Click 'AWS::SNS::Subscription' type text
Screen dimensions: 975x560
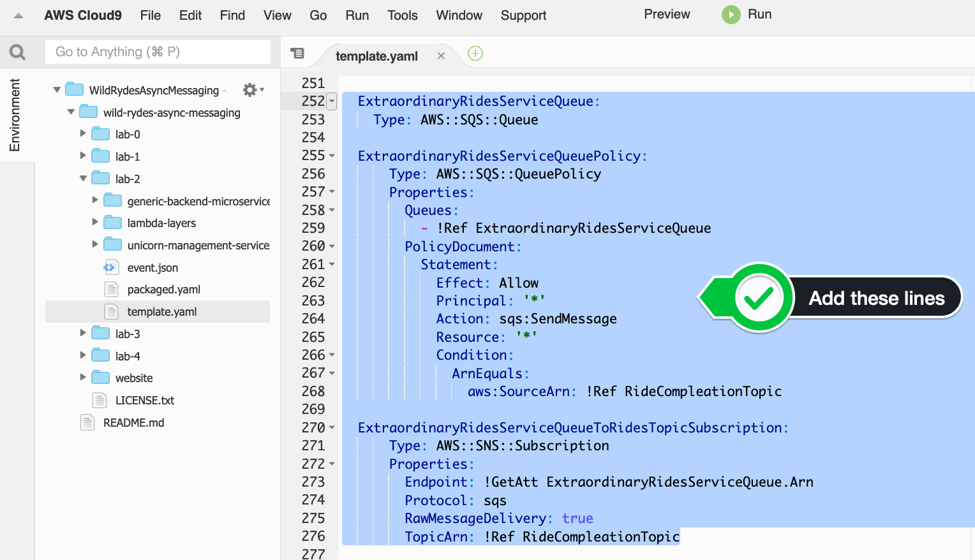point(523,445)
